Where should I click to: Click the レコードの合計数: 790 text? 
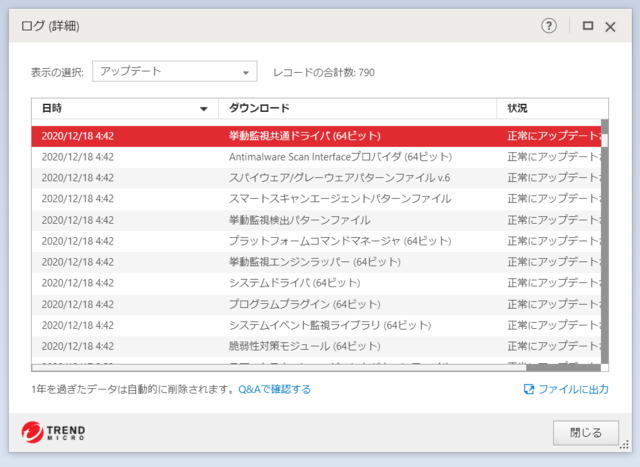coord(324,73)
